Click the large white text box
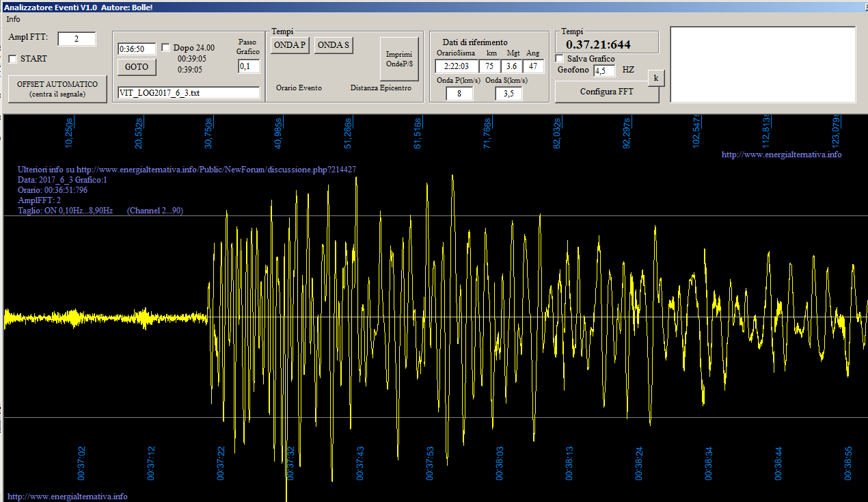Viewport: 868px width, 502px height. tap(763, 64)
